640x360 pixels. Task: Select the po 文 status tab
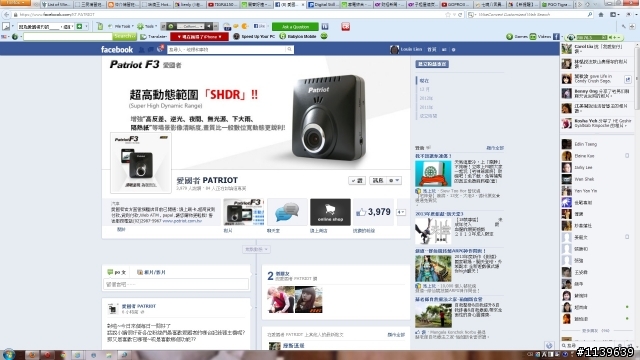tap(117, 272)
